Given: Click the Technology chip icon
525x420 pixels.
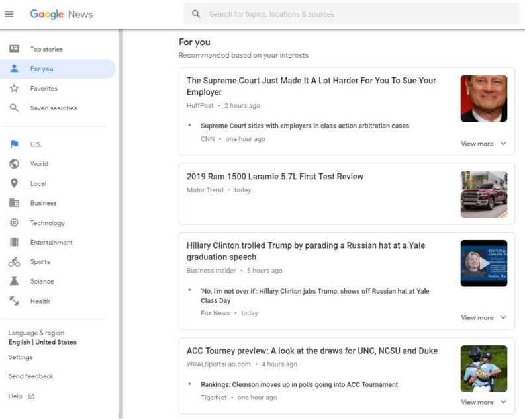Looking at the screenshot, I should 14,222.
